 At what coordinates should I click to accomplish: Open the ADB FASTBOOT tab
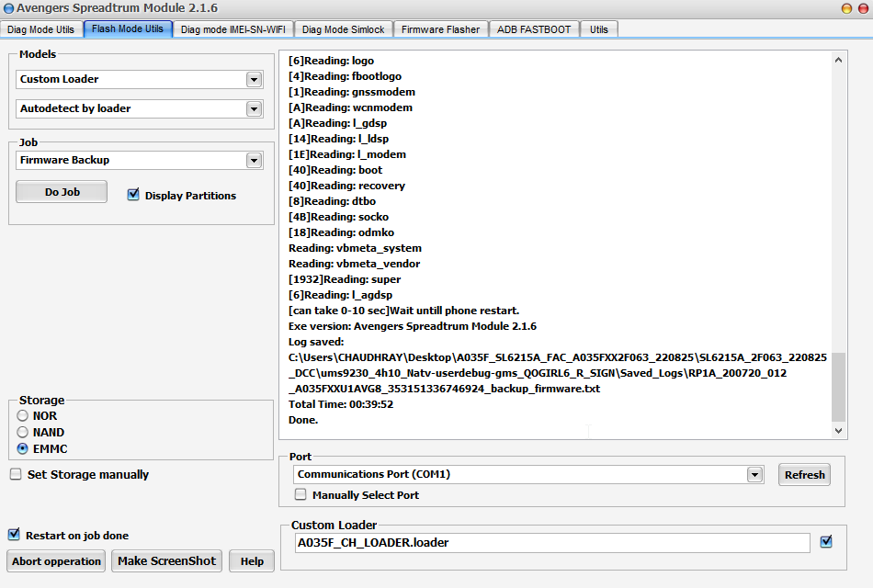(534, 29)
